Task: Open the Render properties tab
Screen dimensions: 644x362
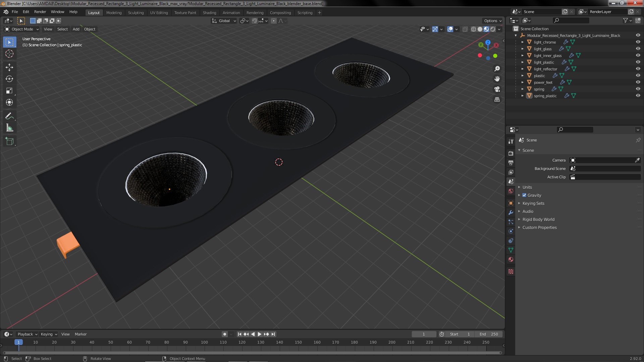Action: pyautogui.click(x=511, y=153)
